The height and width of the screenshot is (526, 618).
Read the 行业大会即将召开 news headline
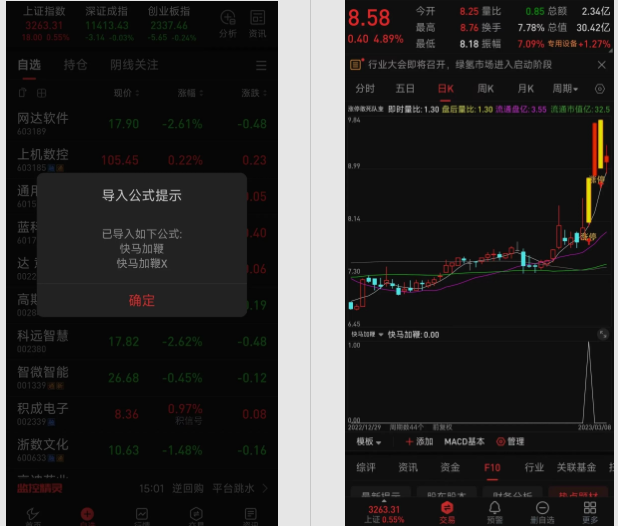tap(460, 65)
